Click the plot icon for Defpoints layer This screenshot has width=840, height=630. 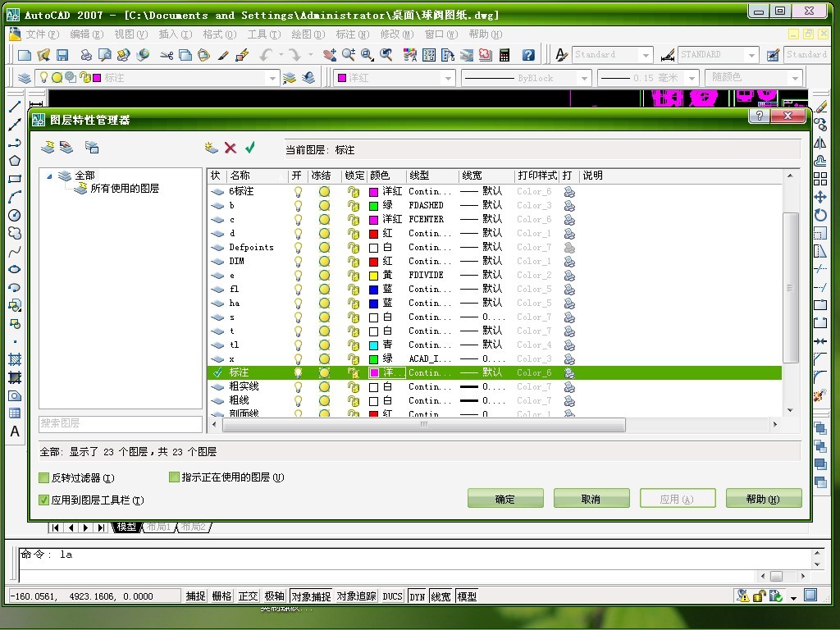click(569, 248)
